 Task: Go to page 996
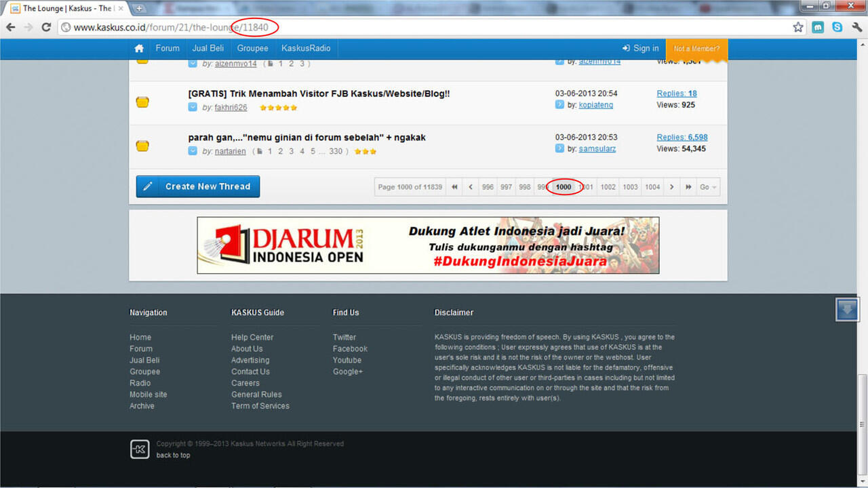[488, 187]
